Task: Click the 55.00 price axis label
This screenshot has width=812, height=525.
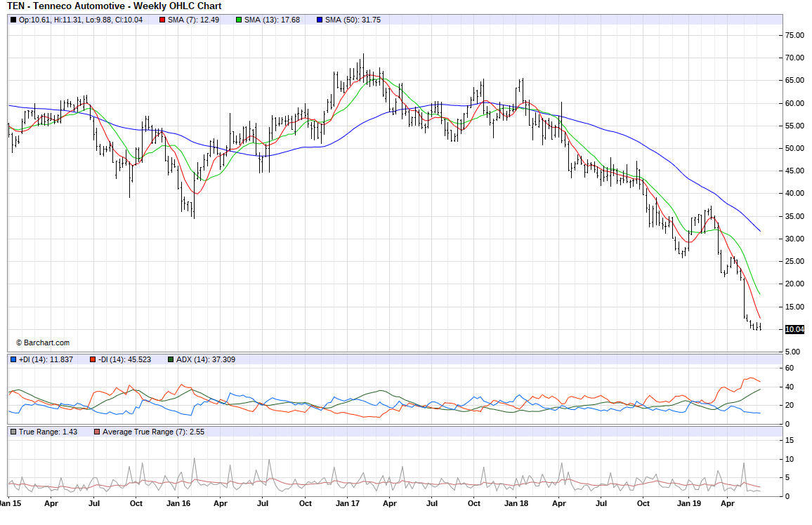Action: click(795, 126)
